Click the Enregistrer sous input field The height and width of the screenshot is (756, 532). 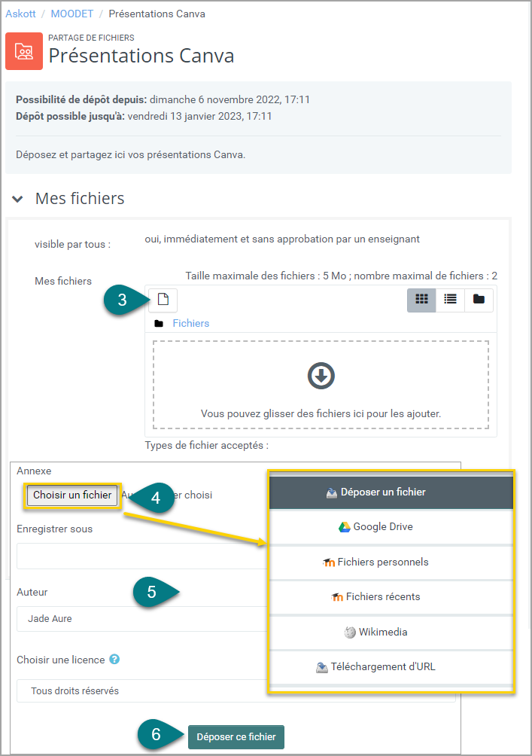point(141,556)
